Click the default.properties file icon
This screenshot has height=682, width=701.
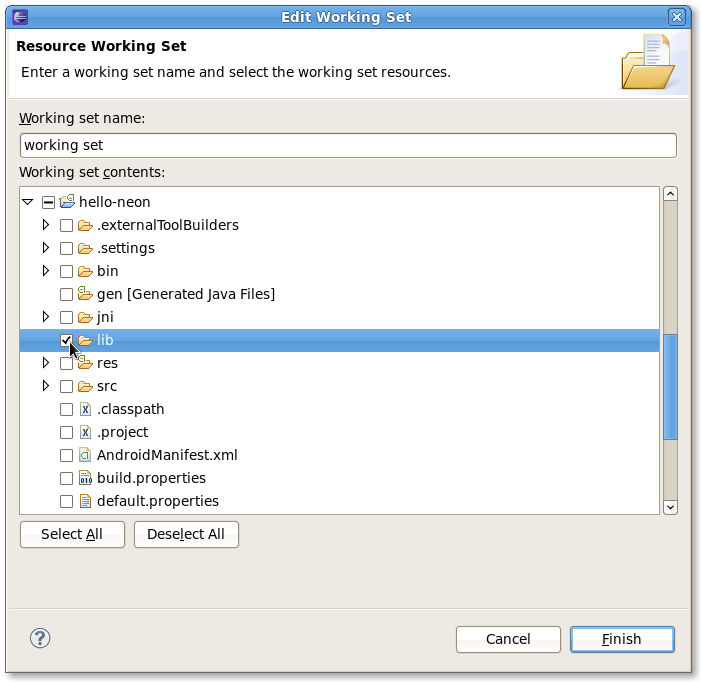[85, 501]
